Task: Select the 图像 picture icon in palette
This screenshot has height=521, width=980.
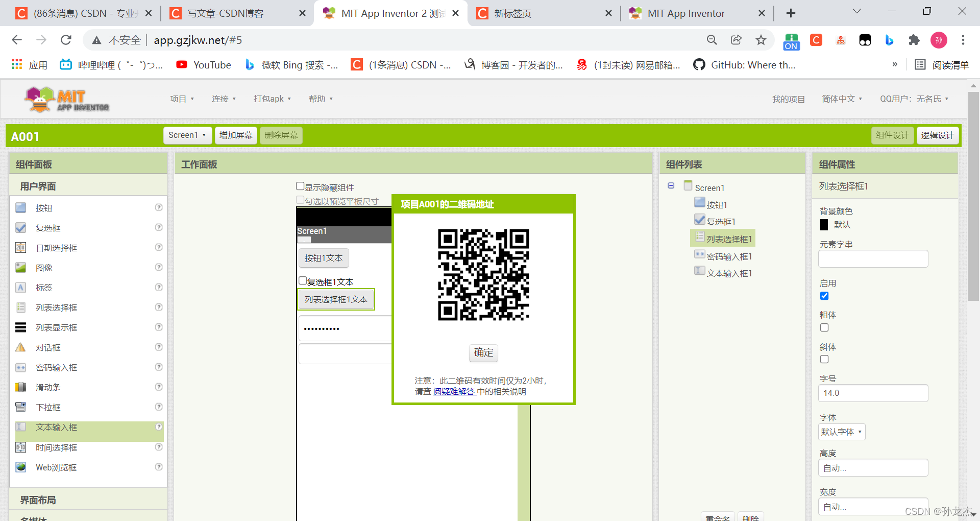Action: 20,268
